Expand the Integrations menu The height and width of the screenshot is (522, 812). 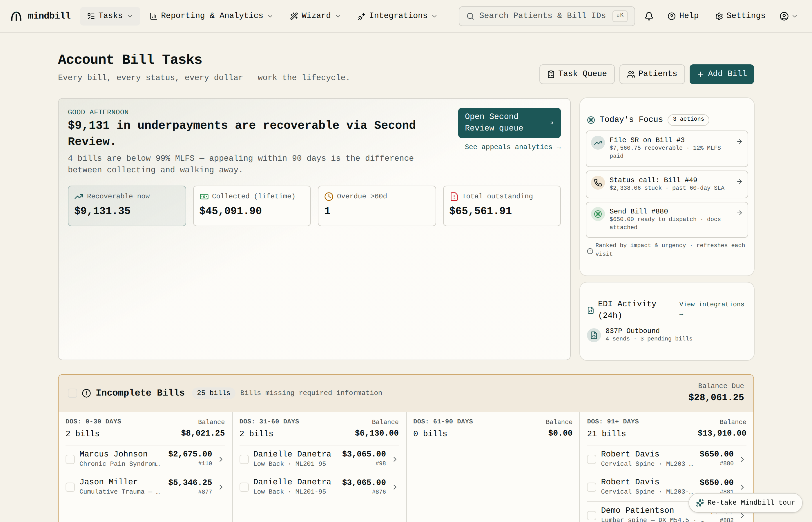398,16
